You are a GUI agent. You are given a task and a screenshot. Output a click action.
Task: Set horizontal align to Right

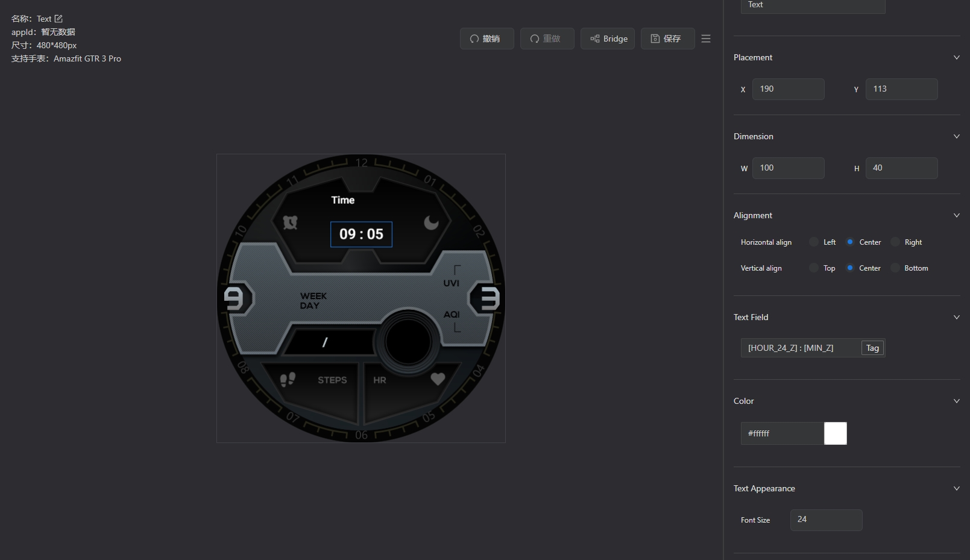coord(895,242)
